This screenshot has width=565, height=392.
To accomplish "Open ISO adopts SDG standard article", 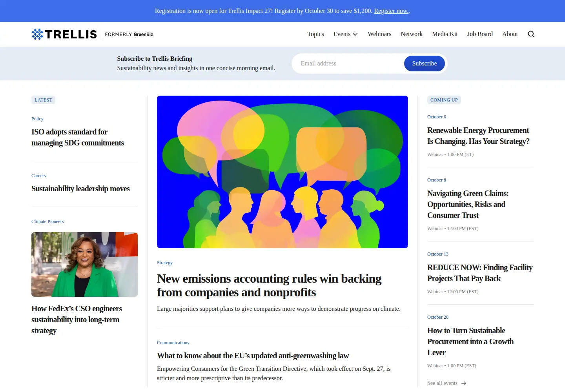I will point(78,138).
